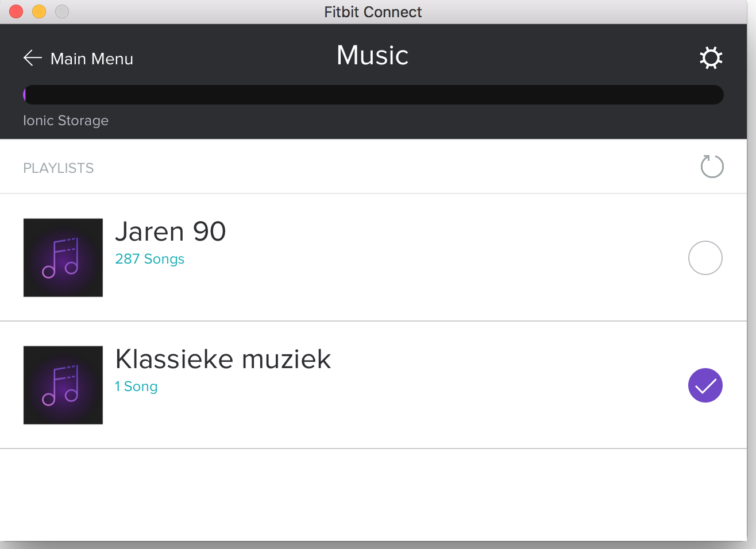The width and height of the screenshot is (756, 549).
Task: Refresh the playlists list
Action: [712, 167]
